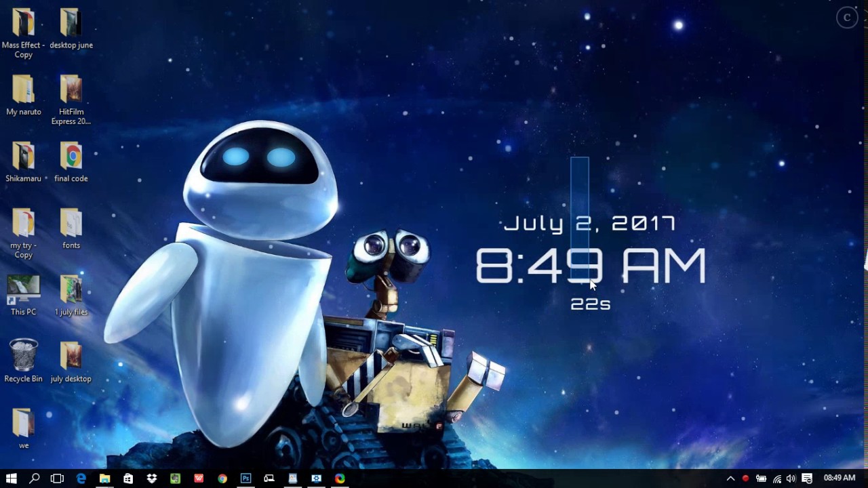Open battery status in the system tray
Viewport: 868px width, 488px height.
point(761,479)
